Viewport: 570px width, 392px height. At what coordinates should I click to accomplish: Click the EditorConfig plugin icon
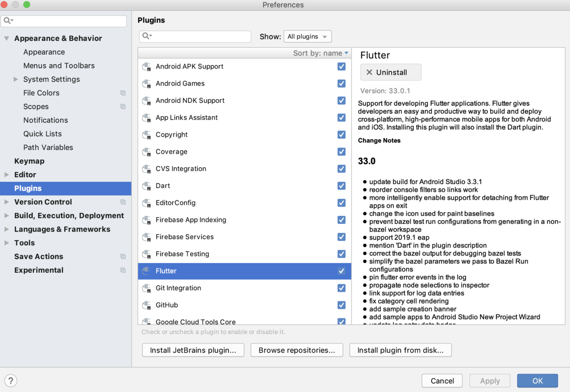coord(146,204)
